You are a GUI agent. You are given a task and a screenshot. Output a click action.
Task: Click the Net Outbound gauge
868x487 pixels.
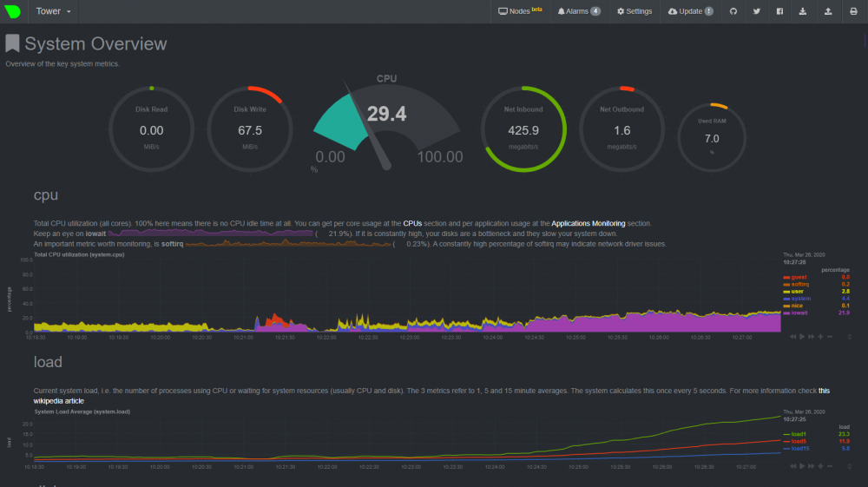[621, 129]
